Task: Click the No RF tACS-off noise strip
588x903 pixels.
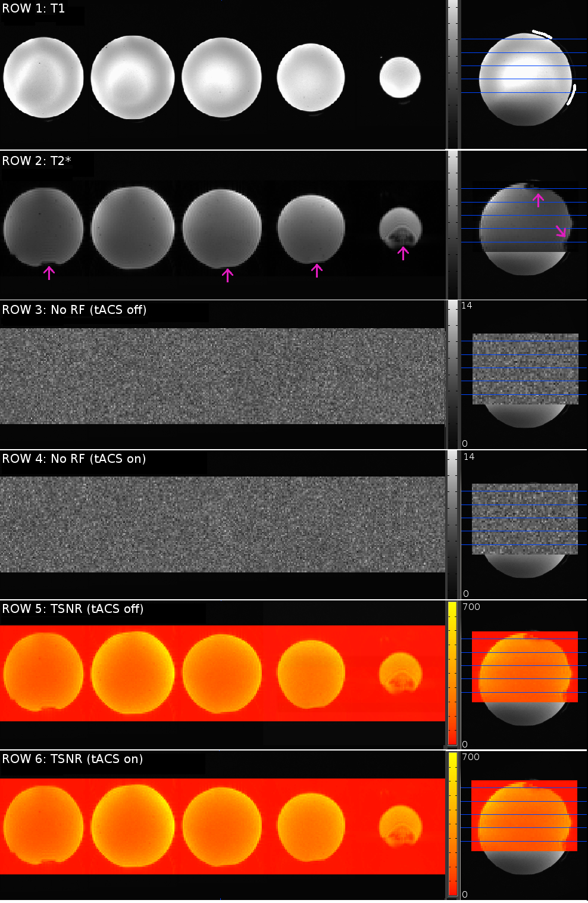Action: [223, 376]
